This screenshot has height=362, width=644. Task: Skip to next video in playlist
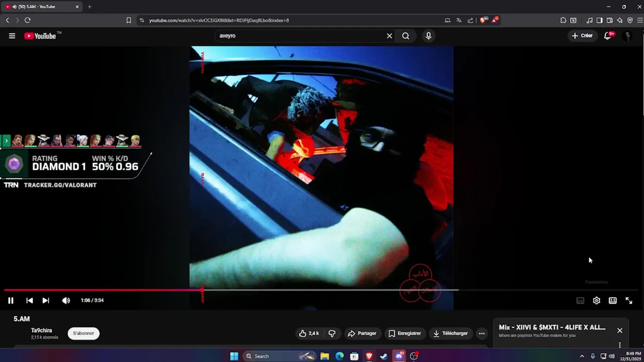(46, 300)
